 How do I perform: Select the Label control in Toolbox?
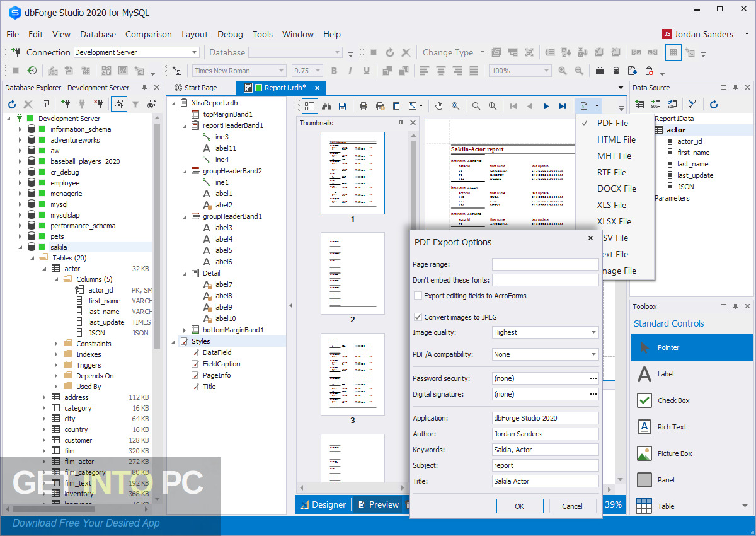(x=692, y=374)
